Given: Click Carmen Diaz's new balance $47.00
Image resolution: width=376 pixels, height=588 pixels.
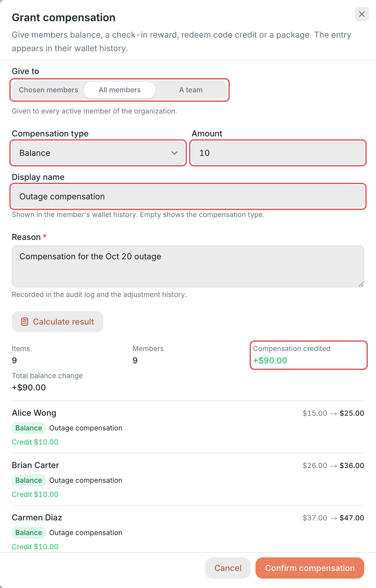Looking at the screenshot, I should 352,518.
